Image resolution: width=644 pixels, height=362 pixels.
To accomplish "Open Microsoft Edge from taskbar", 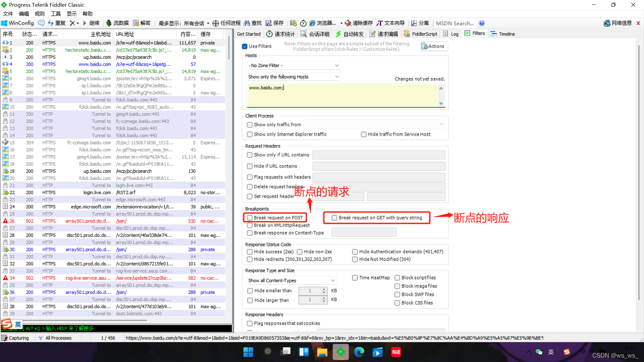I will click(x=359, y=352).
